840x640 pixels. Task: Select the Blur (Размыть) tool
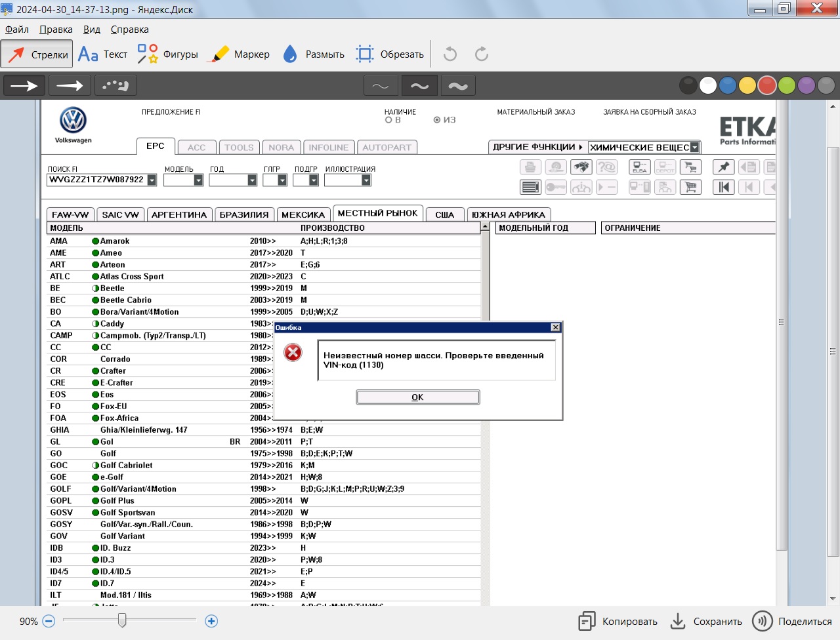tap(314, 54)
